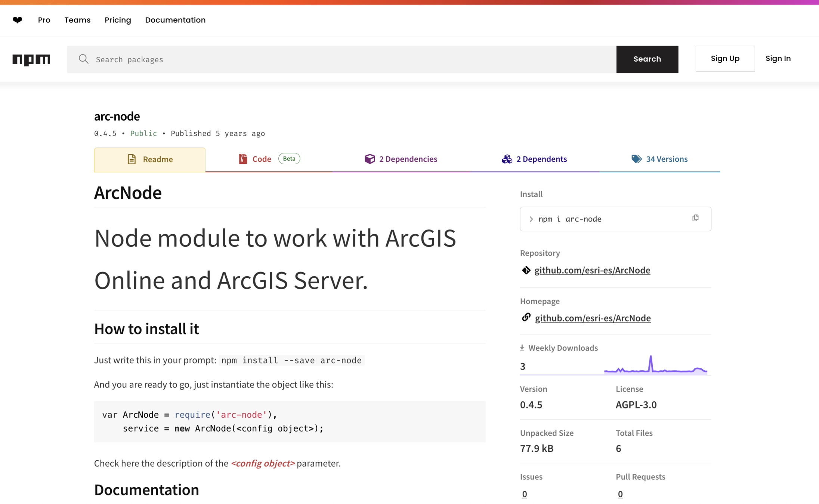Screen dimensions: 819x504
Task: Open the config object description link
Action: point(263,463)
